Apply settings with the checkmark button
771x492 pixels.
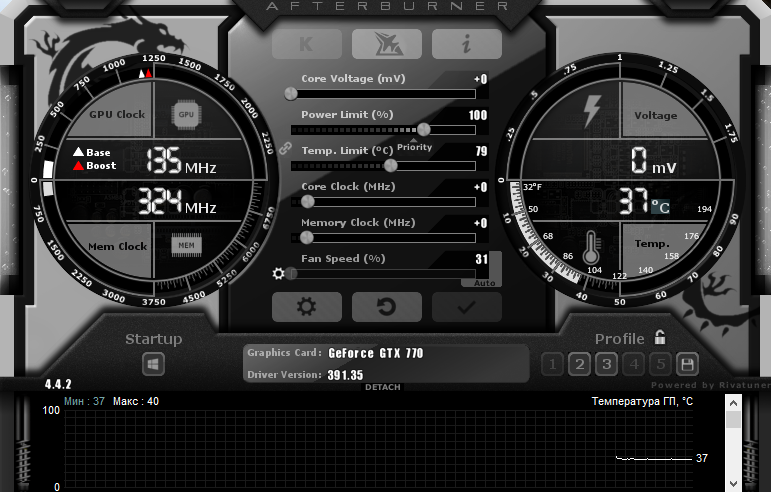click(467, 307)
